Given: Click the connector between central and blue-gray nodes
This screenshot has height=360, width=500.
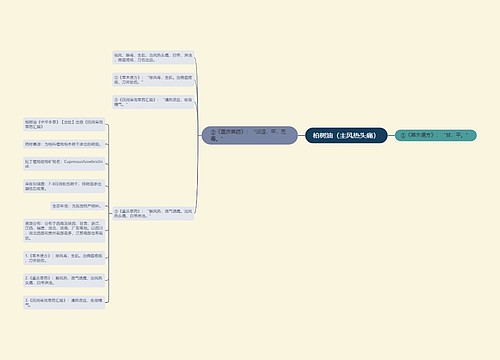Looking at the screenshot, I should pos(301,135).
